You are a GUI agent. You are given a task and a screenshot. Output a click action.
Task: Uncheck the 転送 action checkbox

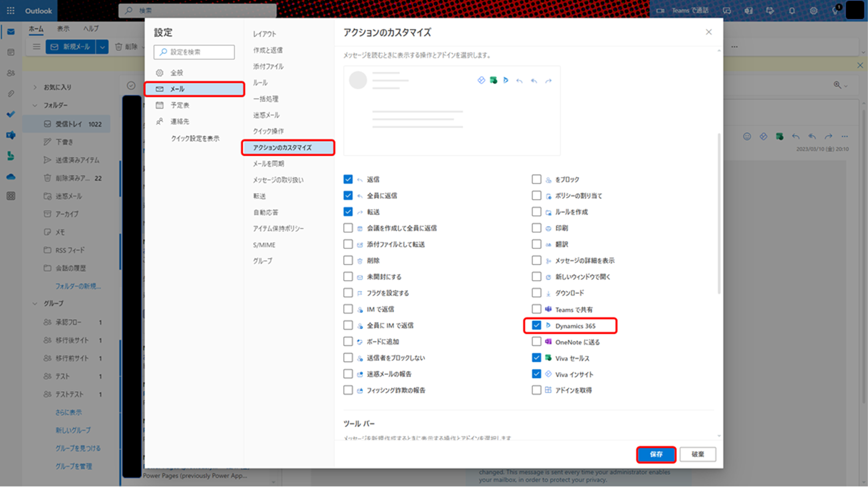tap(348, 212)
